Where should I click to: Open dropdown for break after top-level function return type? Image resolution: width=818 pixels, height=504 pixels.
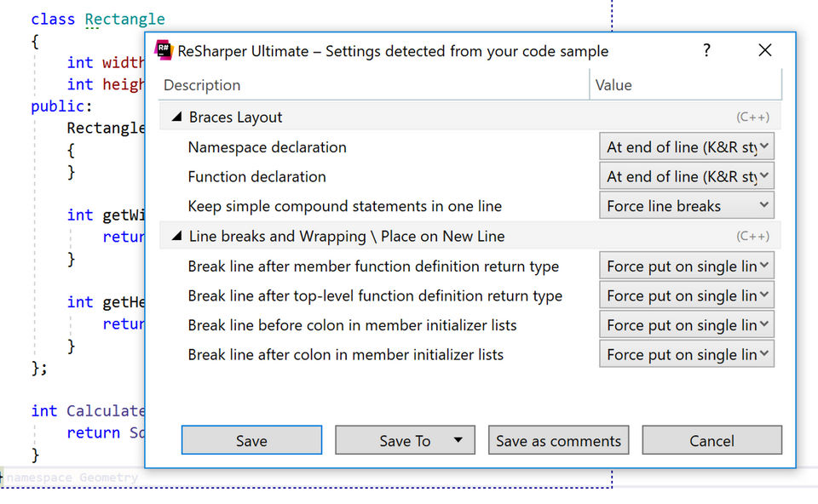click(x=687, y=296)
